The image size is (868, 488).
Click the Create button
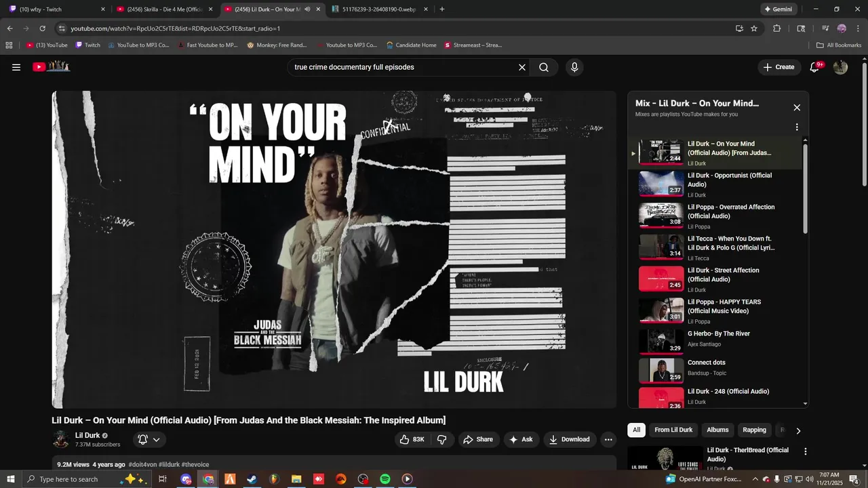(778, 67)
